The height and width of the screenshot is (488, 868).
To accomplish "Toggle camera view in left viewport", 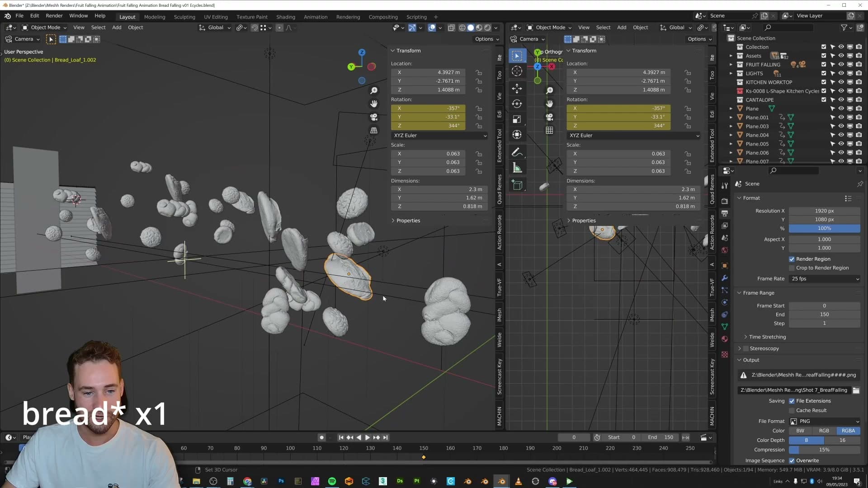I will [374, 117].
